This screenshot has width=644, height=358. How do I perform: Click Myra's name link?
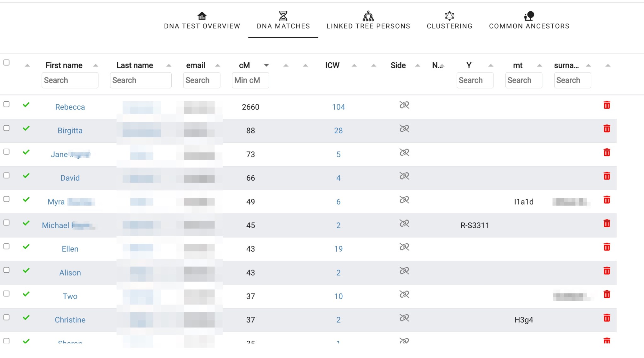click(x=57, y=202)
